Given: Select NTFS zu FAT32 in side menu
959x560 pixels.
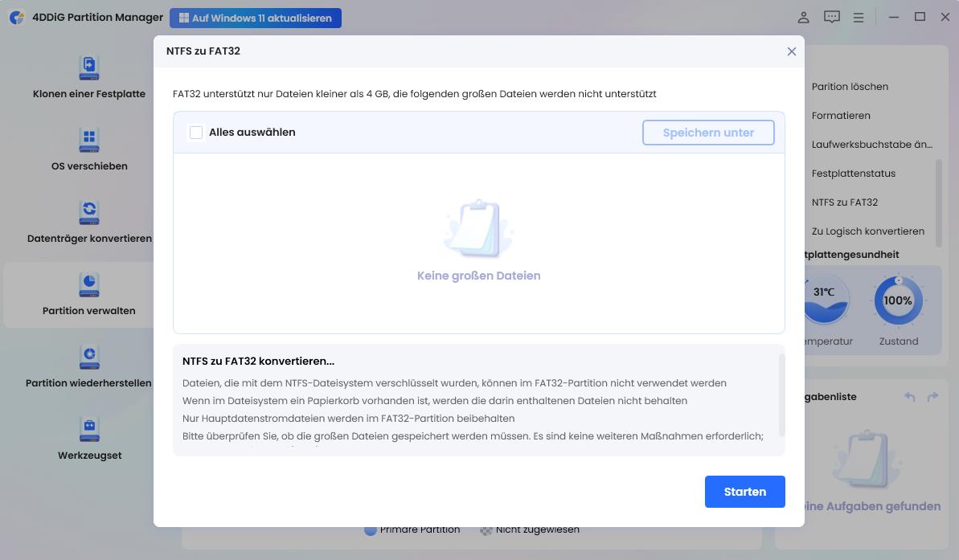Looking at the screenshot, I should tap(845, 202).
